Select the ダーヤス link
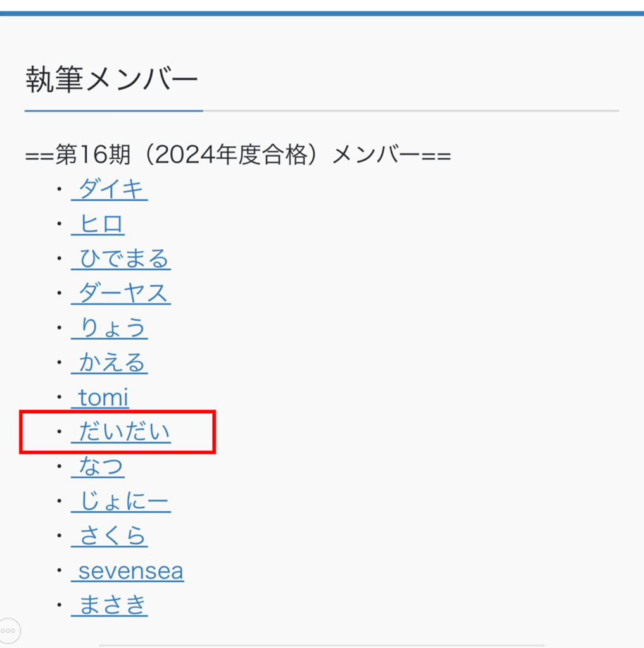644x648 pixels. pos(123,294)
